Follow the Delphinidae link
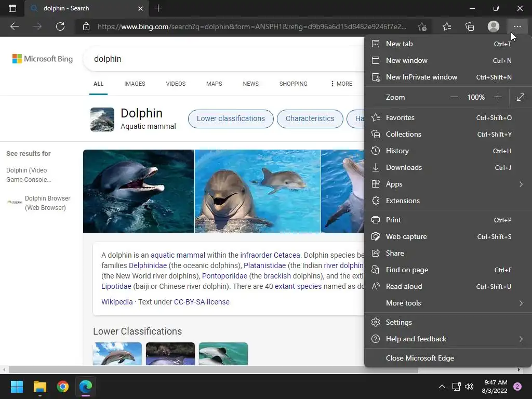Screen dimensions: 532x399 [x=148, y=265]
